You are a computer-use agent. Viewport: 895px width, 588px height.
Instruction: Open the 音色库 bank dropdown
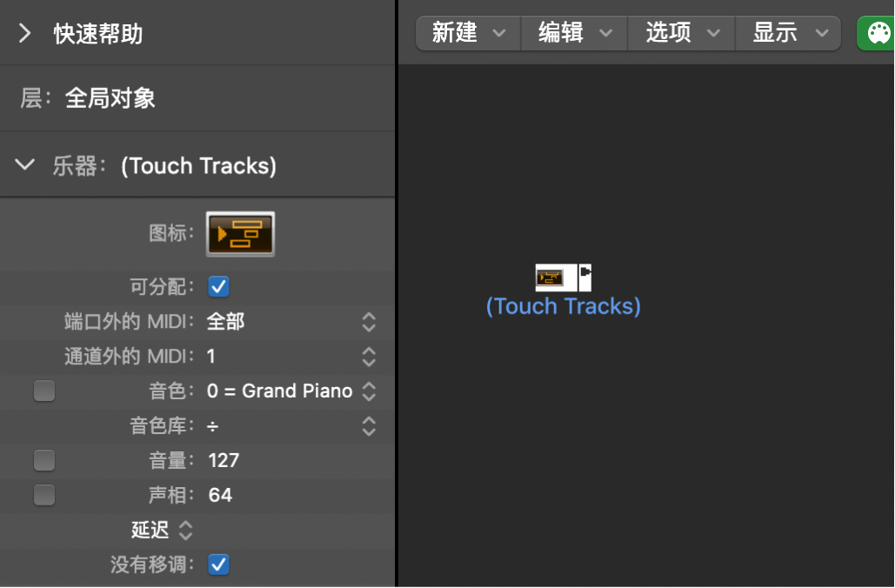click(x=367, y=426)
